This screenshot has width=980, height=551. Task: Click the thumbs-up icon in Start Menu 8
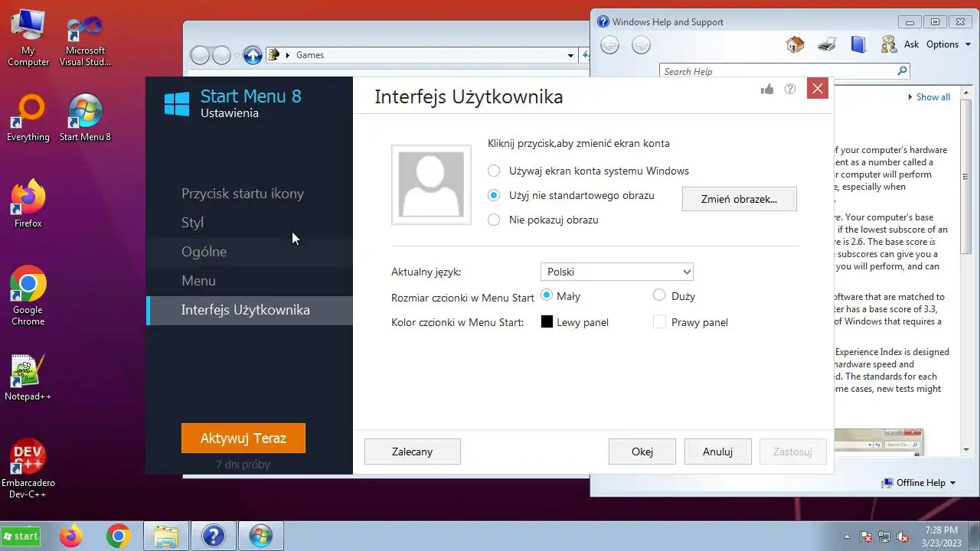767,89
